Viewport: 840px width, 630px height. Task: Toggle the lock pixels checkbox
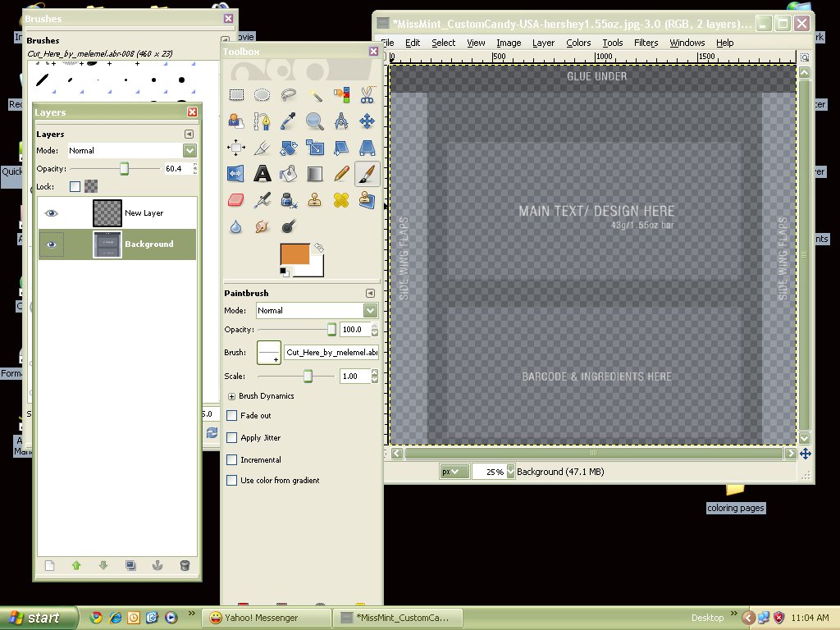(x=75, y=186)
